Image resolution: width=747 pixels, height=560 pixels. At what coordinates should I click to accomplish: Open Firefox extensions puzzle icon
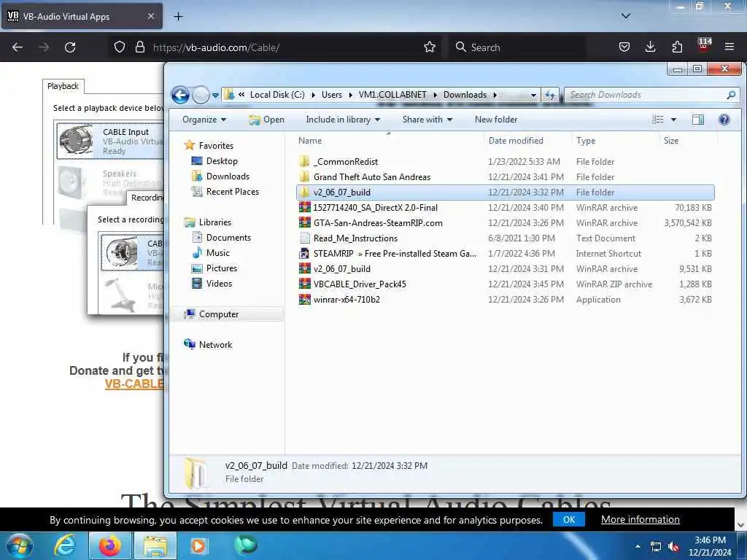tap(677, 47)
